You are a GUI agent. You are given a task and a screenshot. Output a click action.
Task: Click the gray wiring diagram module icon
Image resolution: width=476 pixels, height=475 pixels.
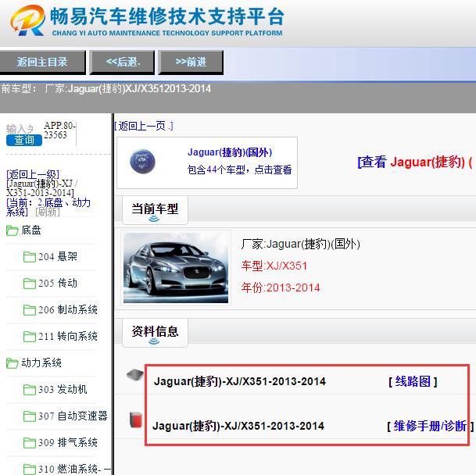[135, 375]
